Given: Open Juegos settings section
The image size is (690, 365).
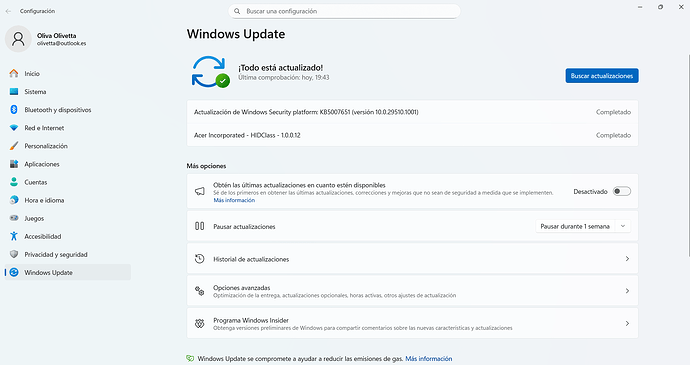Looking at the screenshot, I should coord(68,218).
